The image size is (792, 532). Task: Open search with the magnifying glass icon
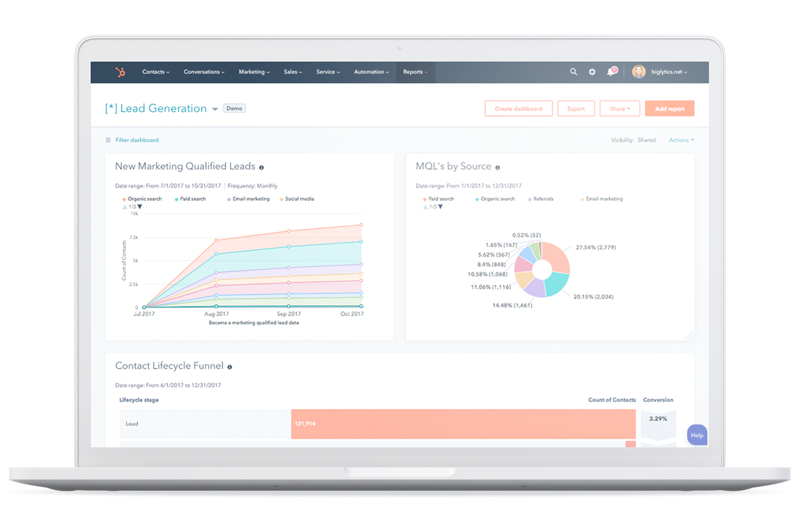(573, 72)
